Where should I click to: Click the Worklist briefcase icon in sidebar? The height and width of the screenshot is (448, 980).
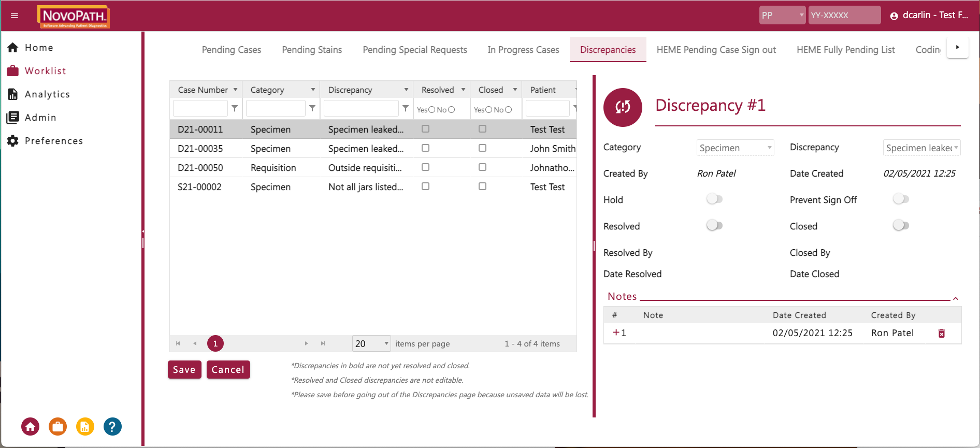(13, 71)
